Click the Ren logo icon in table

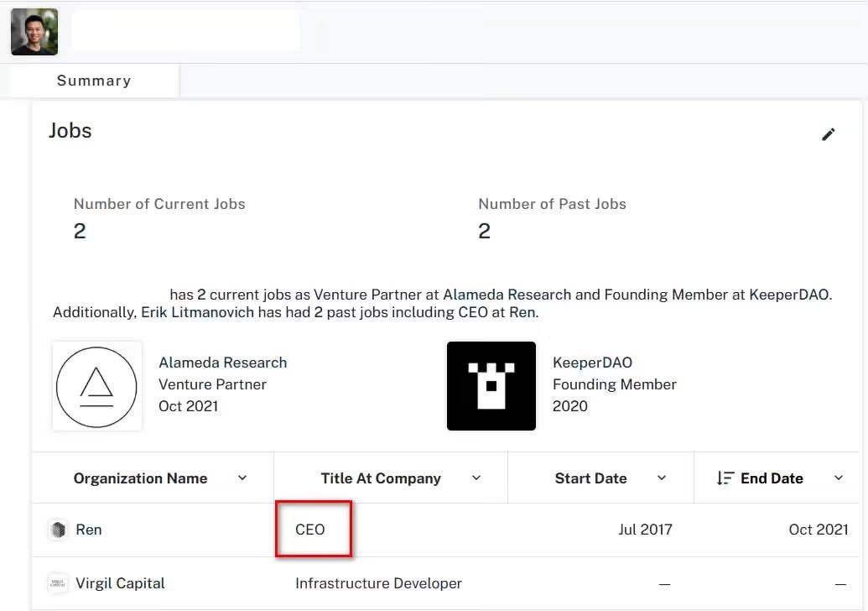tap(58, 530)
